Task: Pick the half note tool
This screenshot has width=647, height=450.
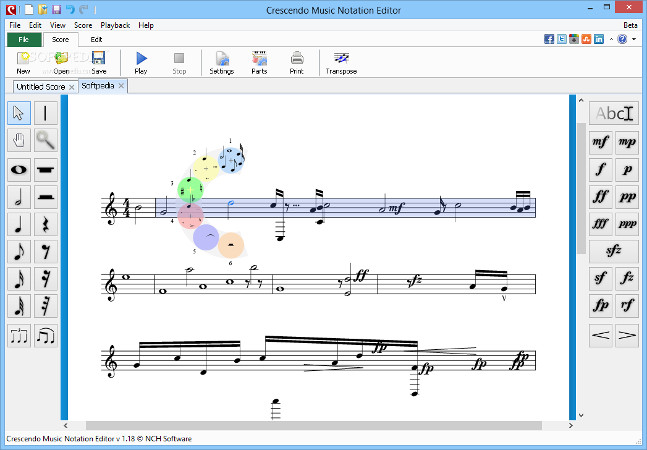Action: point(19,197)
